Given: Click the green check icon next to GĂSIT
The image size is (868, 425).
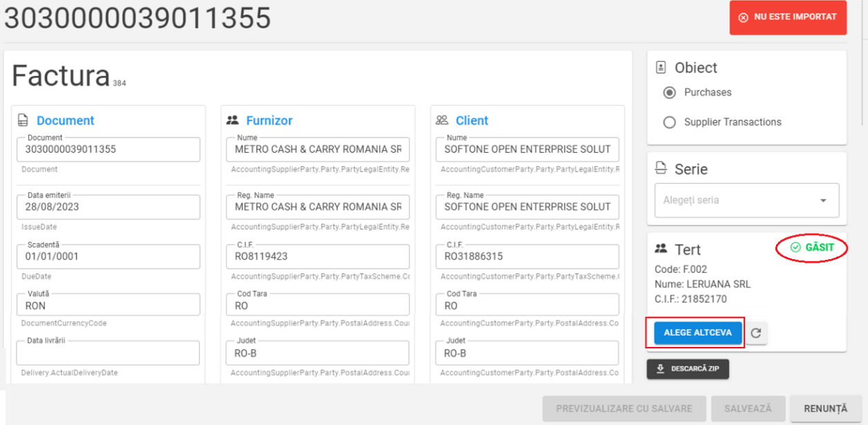Looking at the screenshot, I should (x=795, y=247).
